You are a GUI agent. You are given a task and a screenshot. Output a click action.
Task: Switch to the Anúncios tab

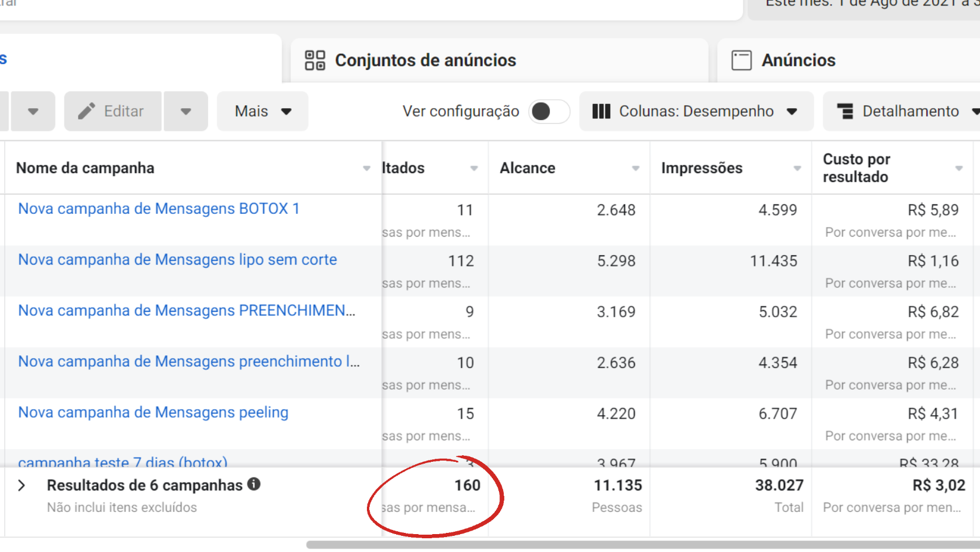[798, 60]
